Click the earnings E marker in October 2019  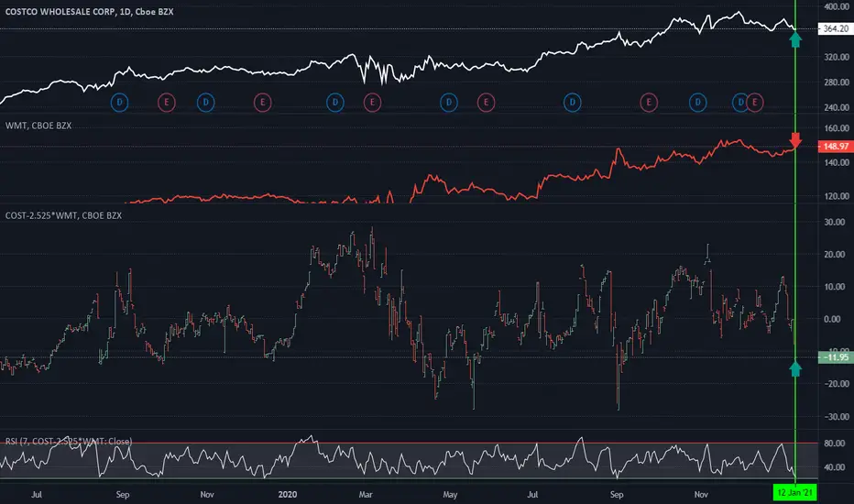pos(167,103)
